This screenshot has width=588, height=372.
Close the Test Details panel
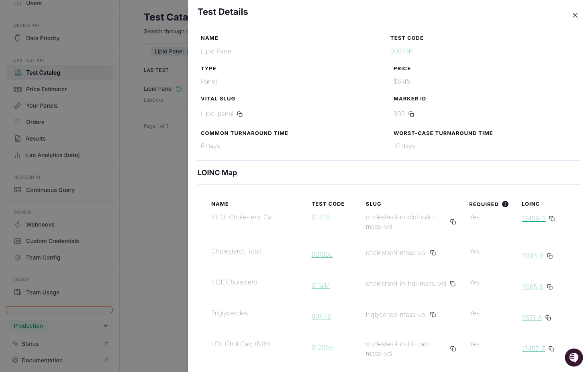[575, 15]
